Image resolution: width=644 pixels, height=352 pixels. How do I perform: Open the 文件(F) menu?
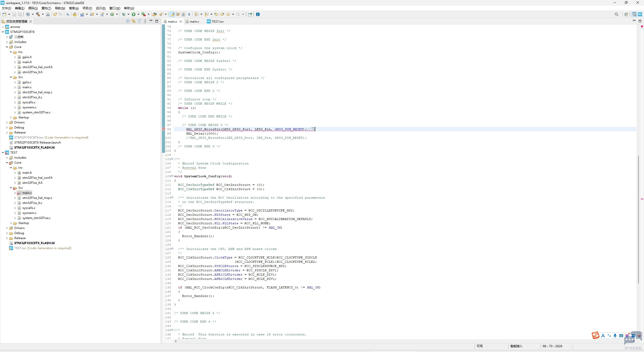tap(6, 8)
